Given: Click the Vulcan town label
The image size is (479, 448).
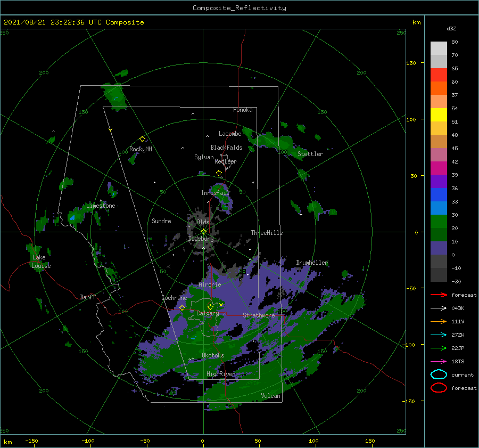Looking at the screenshot, I should [270, 396].
